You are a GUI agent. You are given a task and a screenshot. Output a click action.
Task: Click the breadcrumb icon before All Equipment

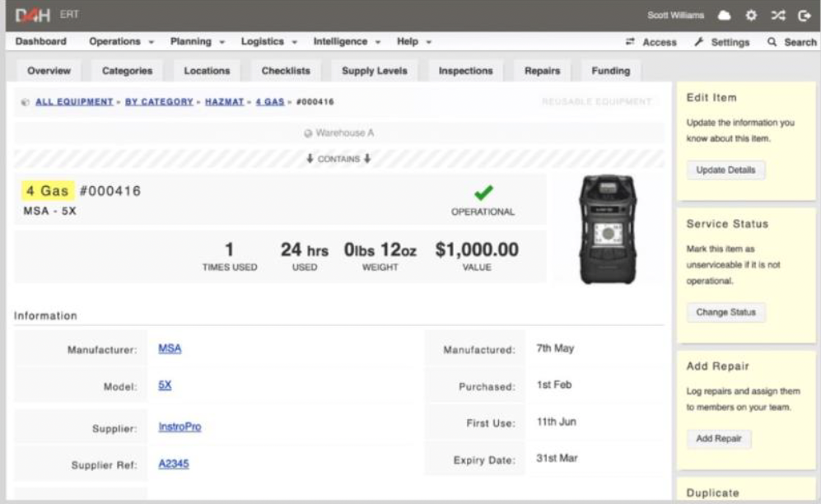click(26, 102)
